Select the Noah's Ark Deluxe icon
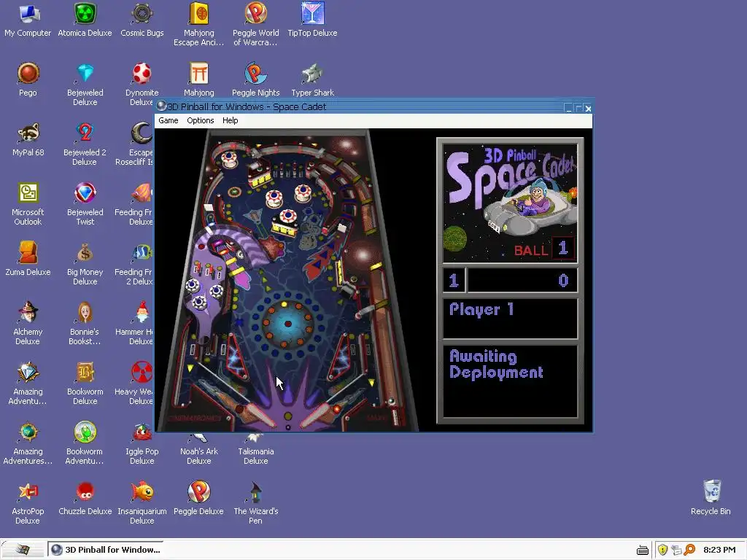Image resolution: width=747 pixels, height=560 pixels. 198,450
